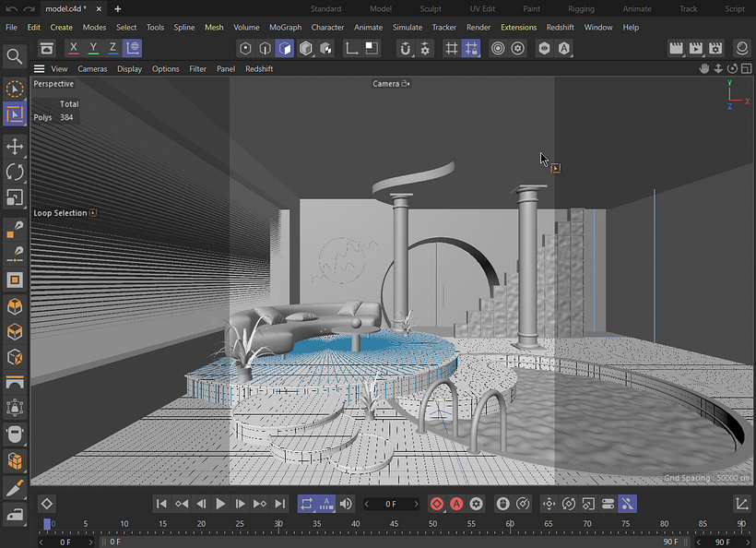This screenshot has width=756, height=548.
Task: Switch to Model mode
Action: tap(306, 48)
